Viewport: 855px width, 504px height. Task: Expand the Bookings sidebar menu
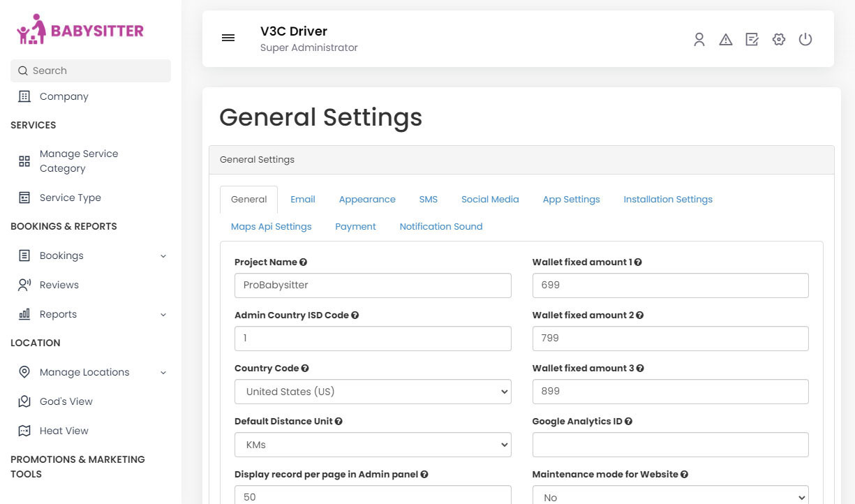pos(61,255)
